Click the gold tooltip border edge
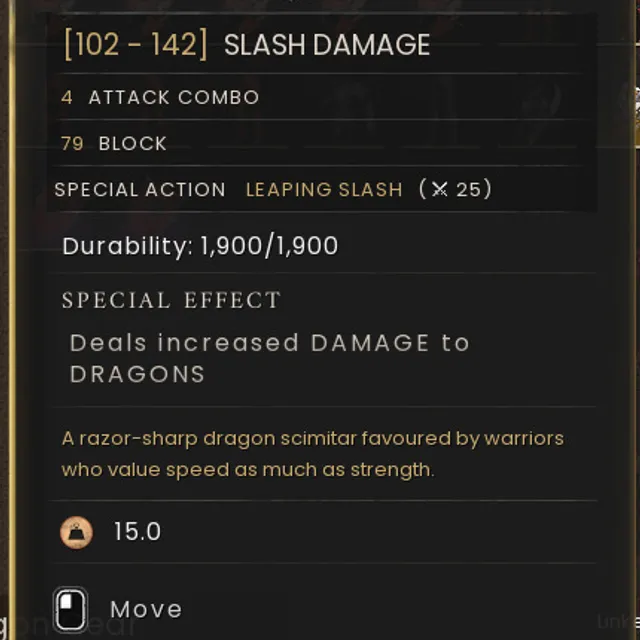 tap(12, 320)
